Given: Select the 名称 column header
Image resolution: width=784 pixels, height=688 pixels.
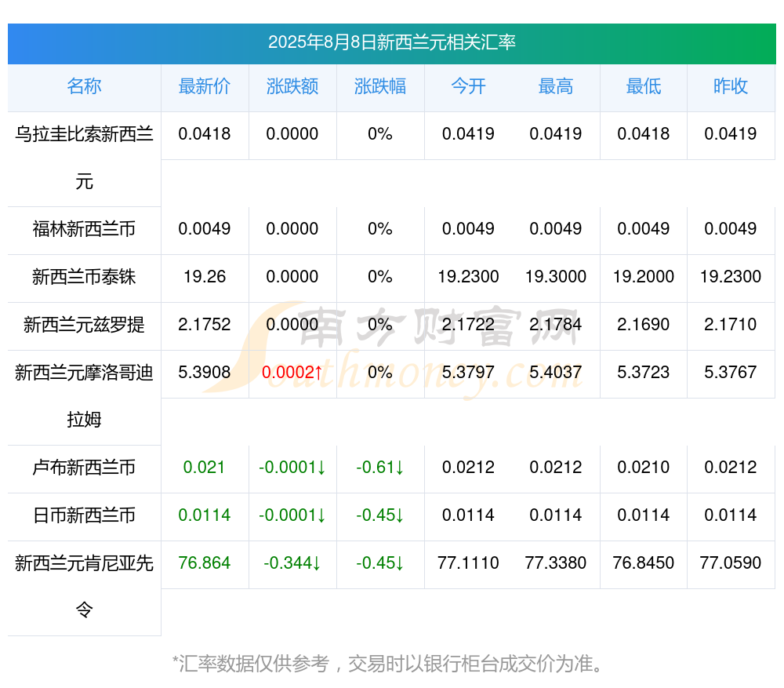Looking at the screenshot, I should [84, 86].
